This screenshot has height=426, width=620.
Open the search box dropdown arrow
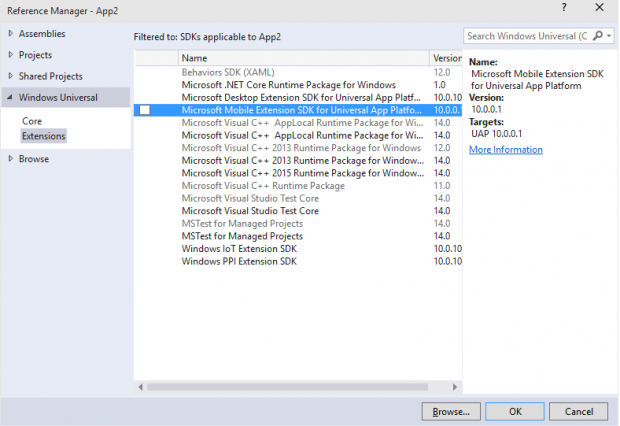(608, 36)
